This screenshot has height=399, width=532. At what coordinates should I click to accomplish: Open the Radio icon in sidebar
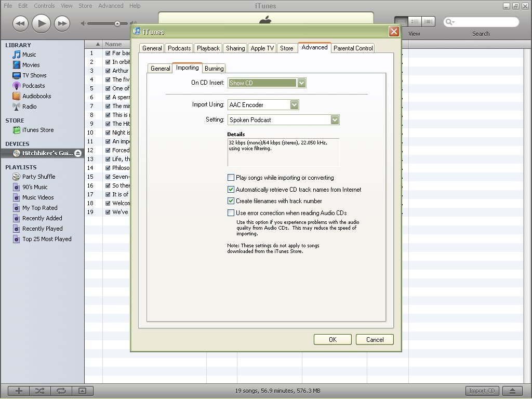tap(16, 107)
